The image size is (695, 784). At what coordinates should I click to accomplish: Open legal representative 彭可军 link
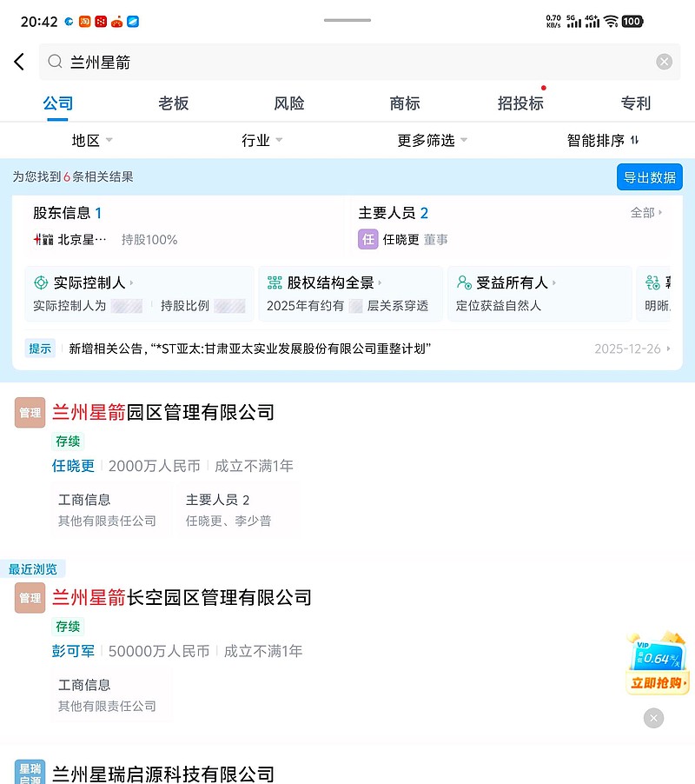(73, 651)
